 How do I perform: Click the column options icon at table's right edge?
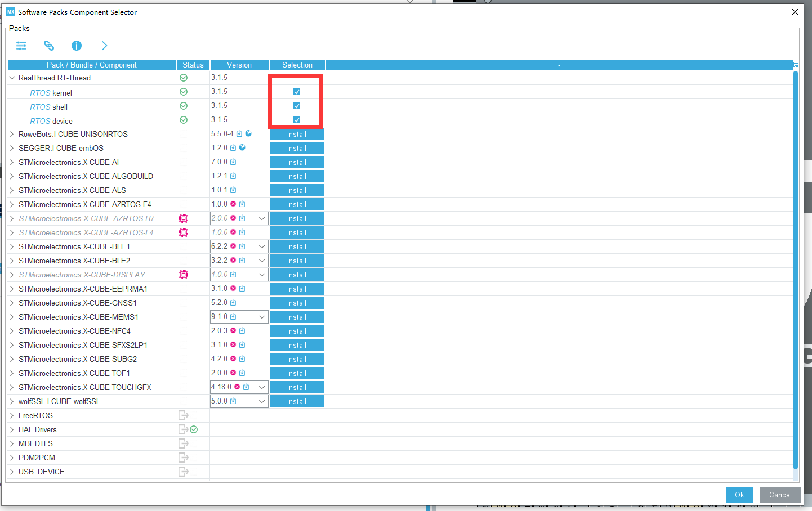coord(796,65)
